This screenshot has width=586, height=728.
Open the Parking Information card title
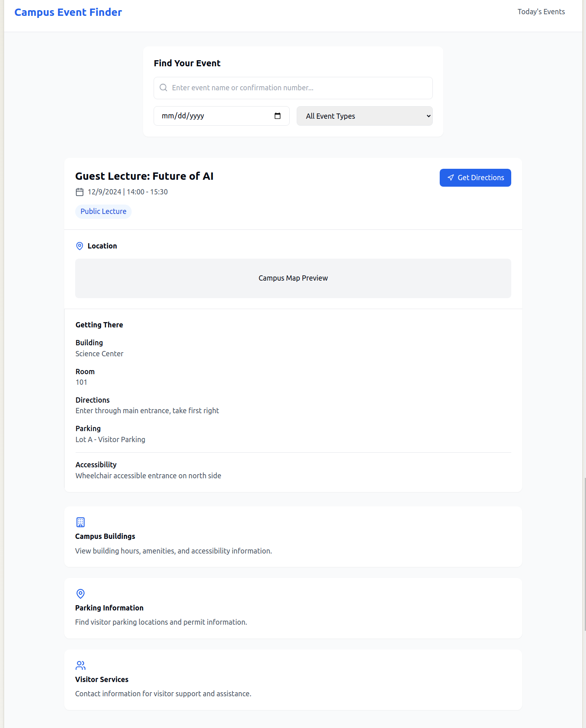click(x=109, y=608)
